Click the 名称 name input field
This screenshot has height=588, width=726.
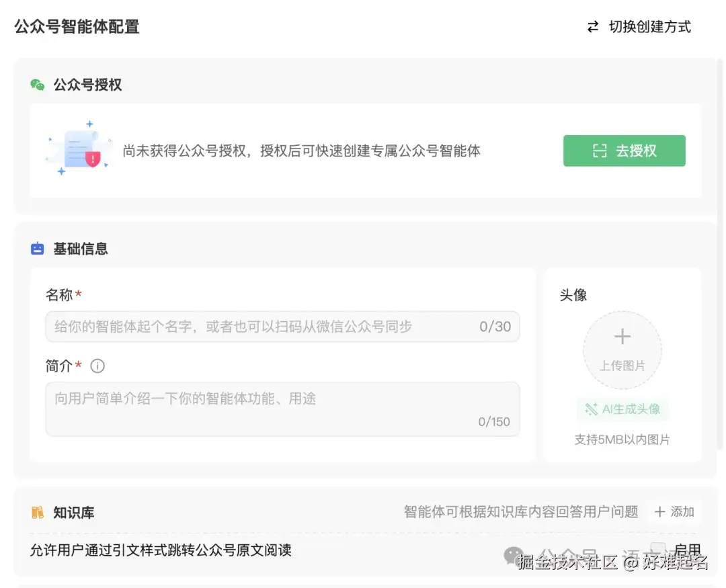(282, 326)
